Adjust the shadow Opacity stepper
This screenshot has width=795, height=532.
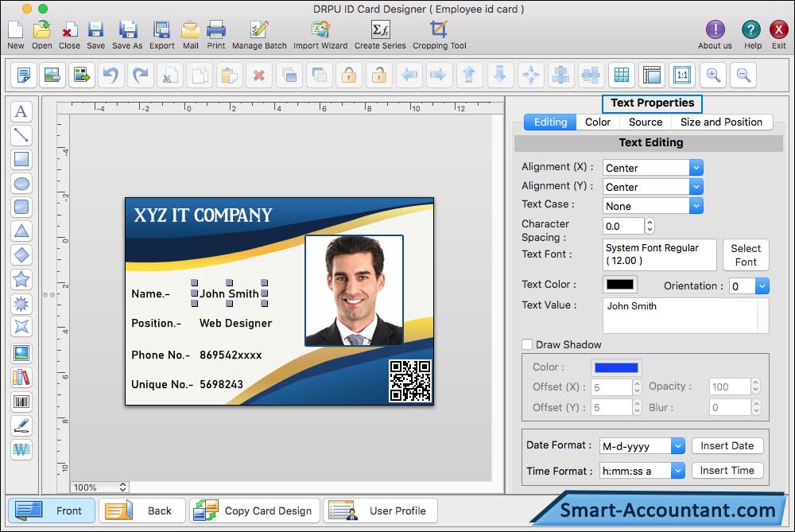(756, 386)
